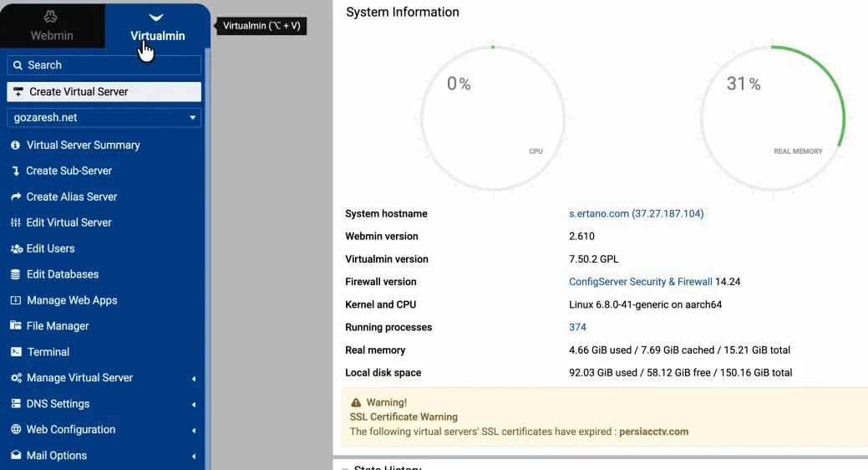Expand the Manage Virtual Server submenu
868x470 pixels.
point(193,379)
